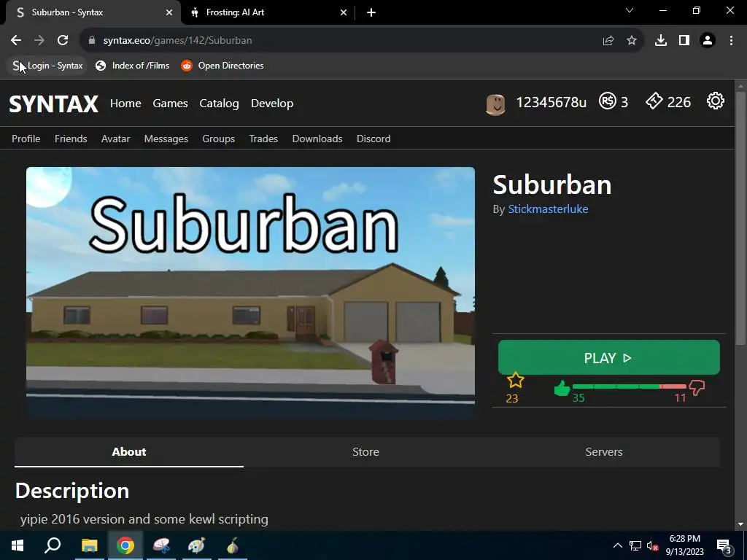Click the PLAY button

[609, 357]
